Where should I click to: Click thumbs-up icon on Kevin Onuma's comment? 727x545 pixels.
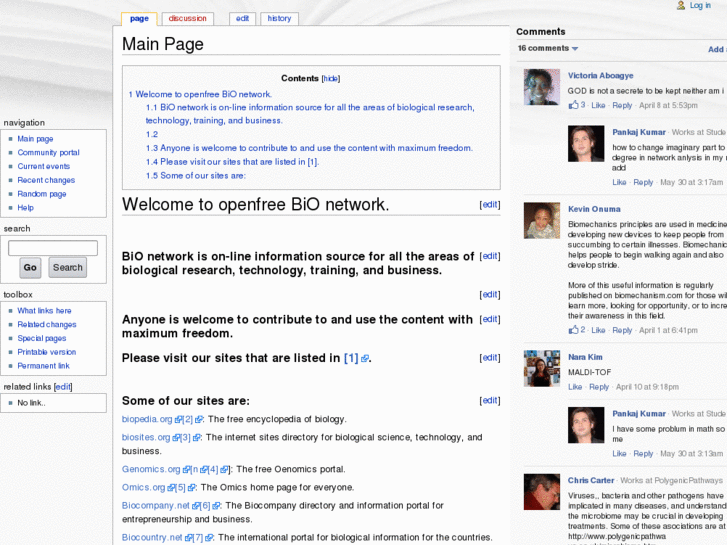coord(574,330)
